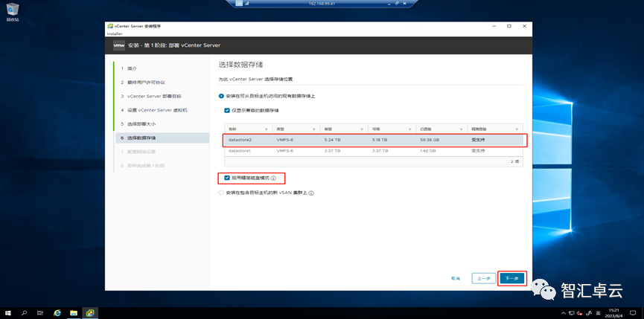644x319 pixels.
Task: Click the 5.24 TB capacity cell
Action: pyautogui.click(x=332, y=141)
